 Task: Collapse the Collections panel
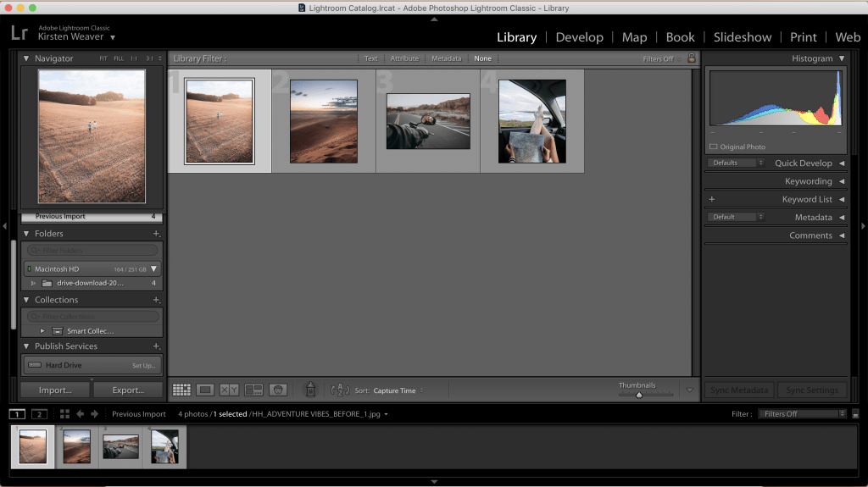coord(26,300)
